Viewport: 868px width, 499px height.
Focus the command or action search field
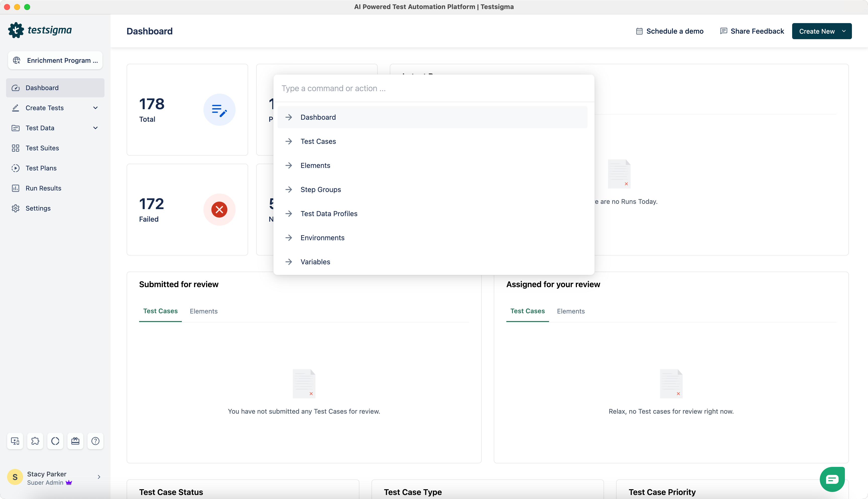click(x=433, y=88)
